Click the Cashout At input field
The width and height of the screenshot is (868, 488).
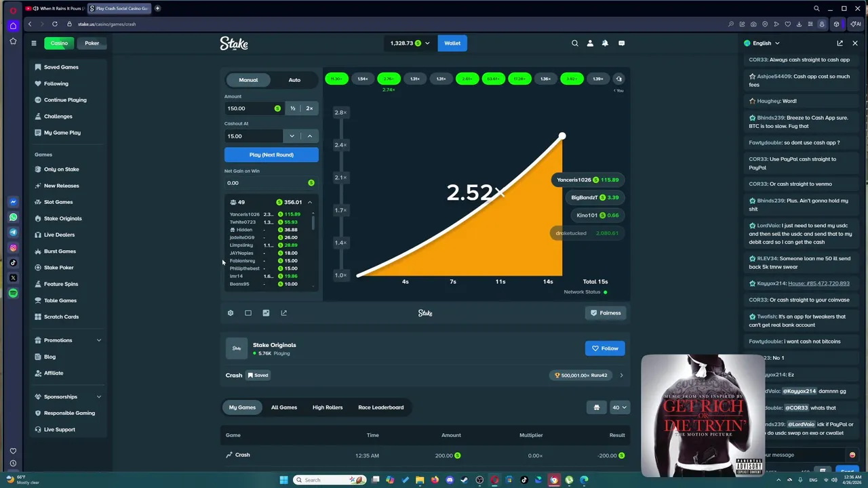pyautogui.click(x=254, y=136)
